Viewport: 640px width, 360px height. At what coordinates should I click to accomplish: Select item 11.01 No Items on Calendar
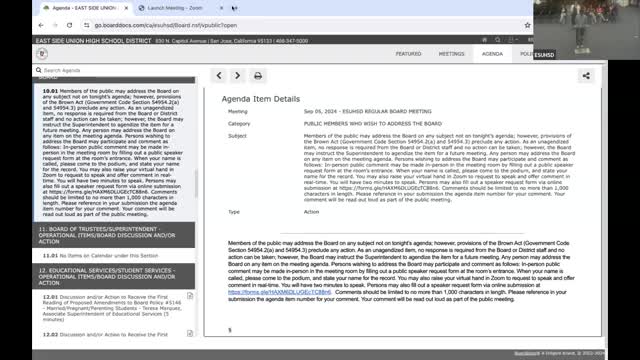click(x=100, y=256)
